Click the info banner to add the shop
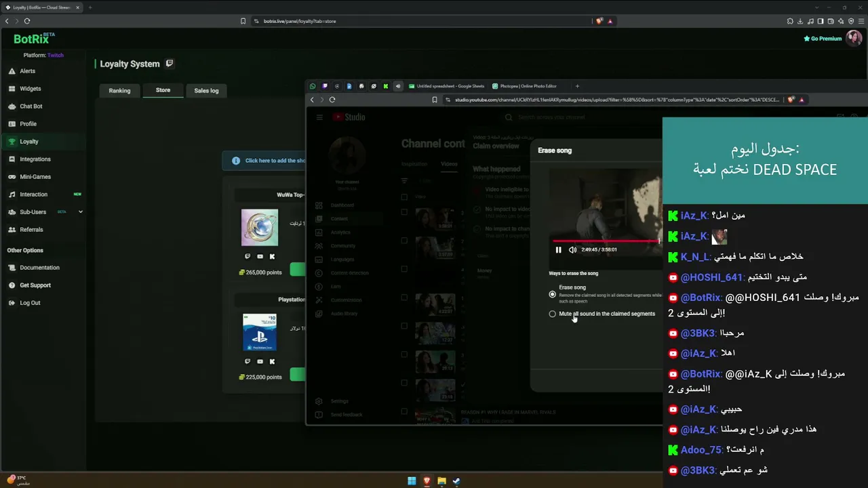Image resolution: width=868 pixels, height=488 pixels. coord(264,161)
